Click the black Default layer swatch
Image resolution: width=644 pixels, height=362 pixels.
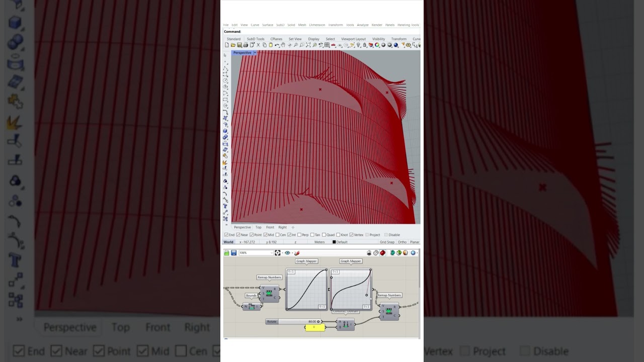(334, 242)
